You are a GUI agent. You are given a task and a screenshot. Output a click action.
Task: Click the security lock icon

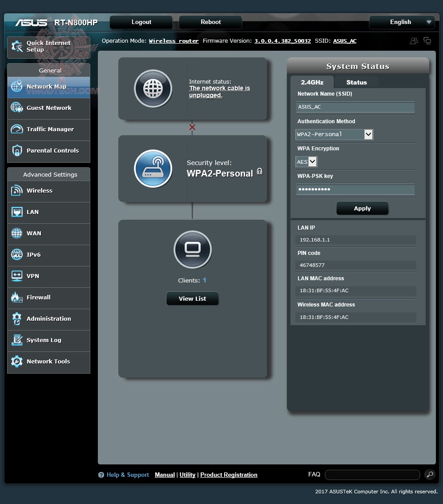click(260, 171)
